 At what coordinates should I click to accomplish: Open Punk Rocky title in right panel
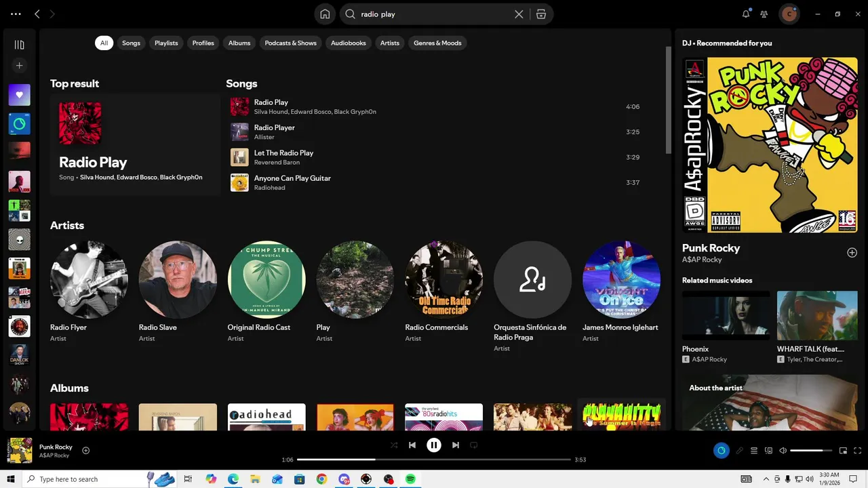coord(711,248)
